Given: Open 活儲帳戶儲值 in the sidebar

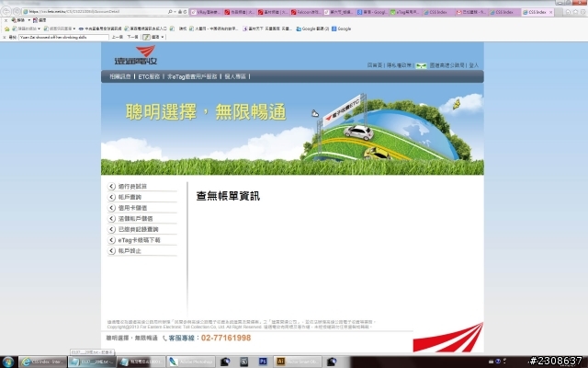Looking at the screenshot, I should tap(135, 219).
